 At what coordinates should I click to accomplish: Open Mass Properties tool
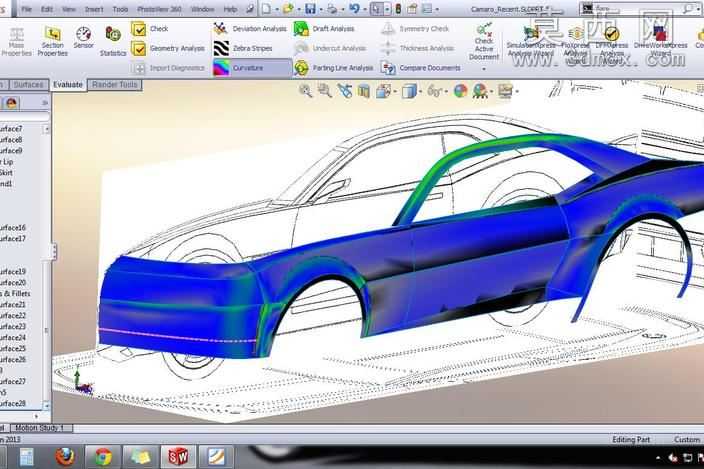(16, 42)
